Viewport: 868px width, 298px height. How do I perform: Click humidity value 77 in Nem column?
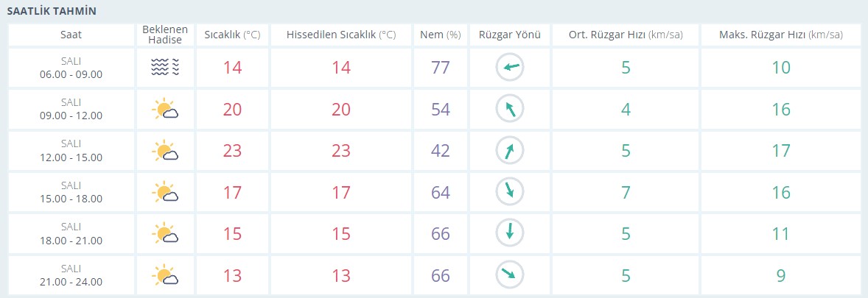click(441, 68)
